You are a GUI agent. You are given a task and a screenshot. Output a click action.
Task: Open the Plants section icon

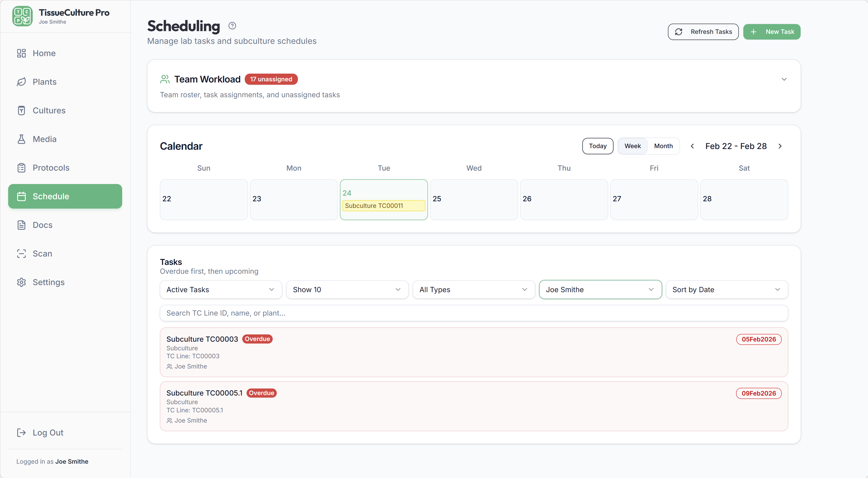coord(22,82)
